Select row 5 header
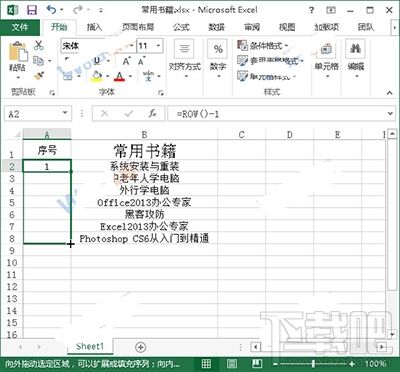 click(x=12, y=203)
